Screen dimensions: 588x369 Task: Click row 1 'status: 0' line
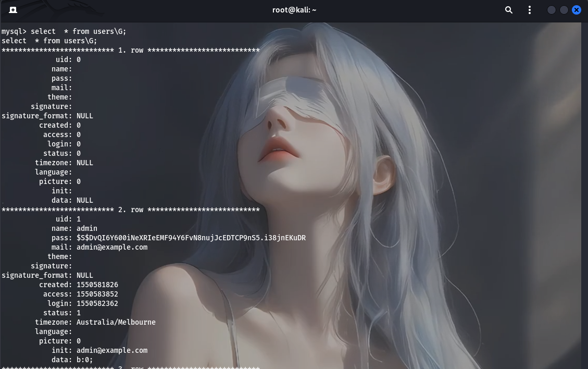tap(62, 154)
